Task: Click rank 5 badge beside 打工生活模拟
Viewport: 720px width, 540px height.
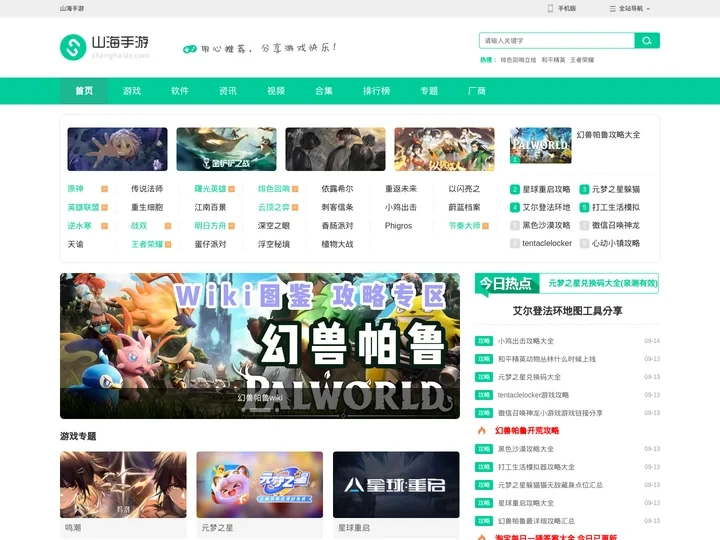Action: pyautogui.click(x=584, y=208)
